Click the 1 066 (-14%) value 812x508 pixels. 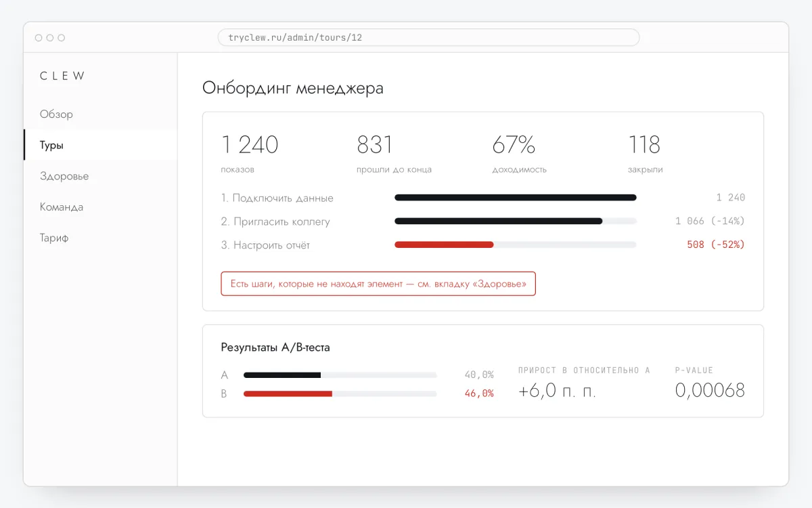[710, 221]
